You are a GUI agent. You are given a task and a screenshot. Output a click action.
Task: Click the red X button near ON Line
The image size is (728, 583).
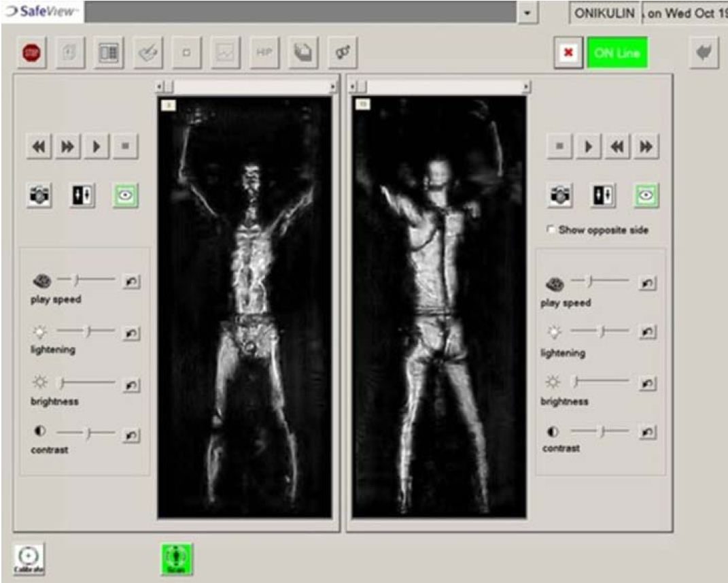click(x=568, y=53)
